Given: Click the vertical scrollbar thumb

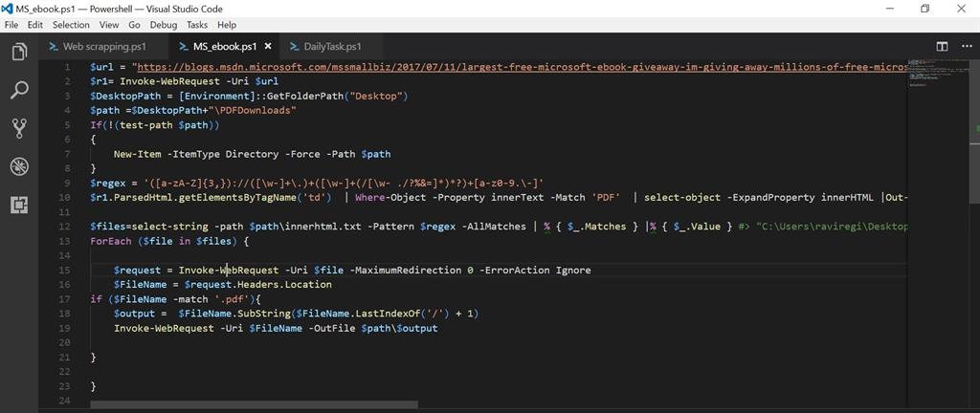Looking at the screenshot, I should tap(974, 131).
